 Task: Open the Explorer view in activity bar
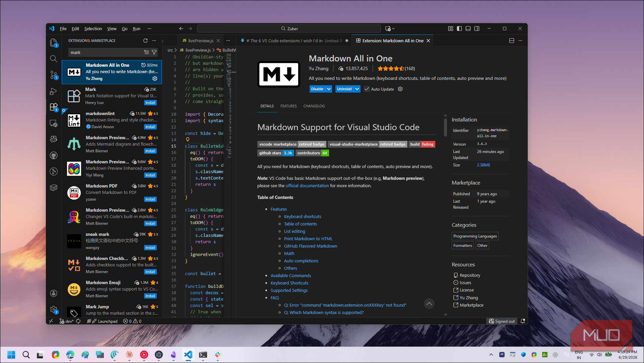pyautogui.click(x=54, y=43)
